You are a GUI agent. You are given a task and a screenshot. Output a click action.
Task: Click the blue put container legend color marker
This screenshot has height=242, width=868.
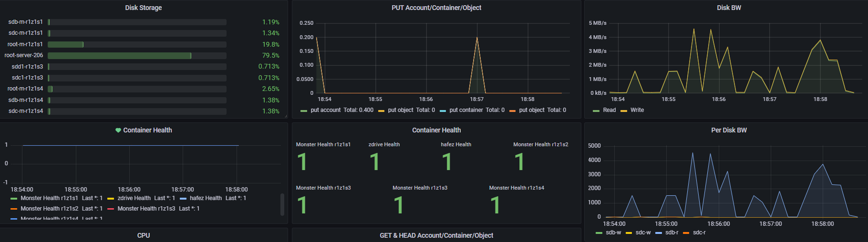(443, 111)
